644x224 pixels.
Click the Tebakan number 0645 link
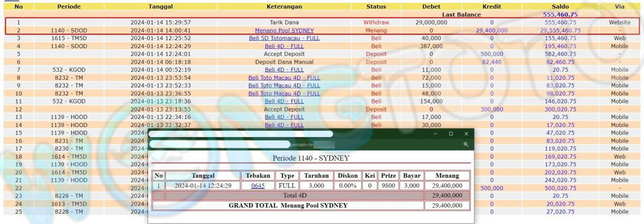point(258,185)
